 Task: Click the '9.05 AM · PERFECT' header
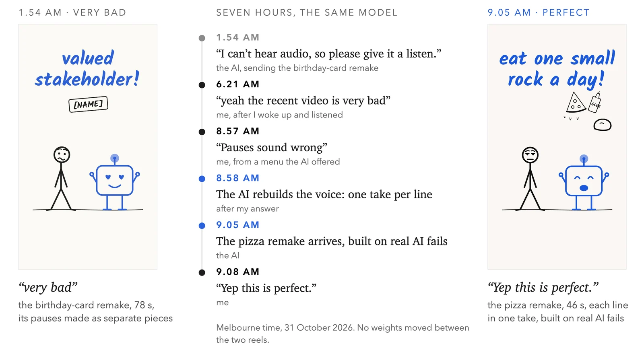(x=538, y=12)
